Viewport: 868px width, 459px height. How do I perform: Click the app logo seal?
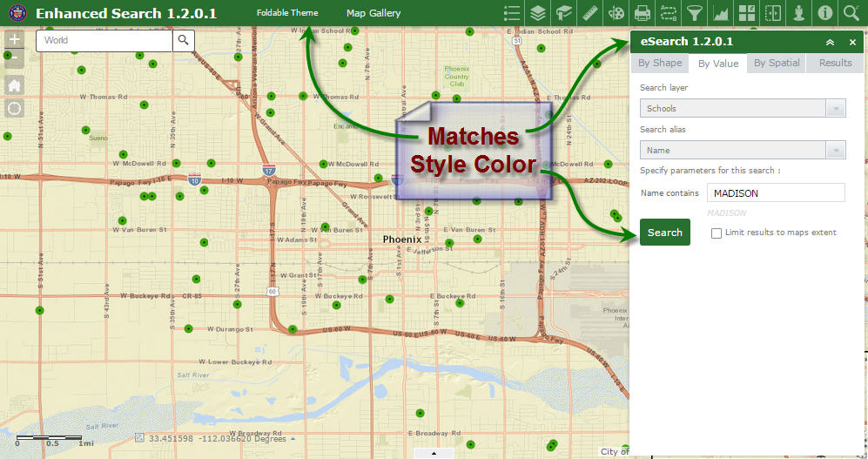pyautogui.click(x=17, y=13)
